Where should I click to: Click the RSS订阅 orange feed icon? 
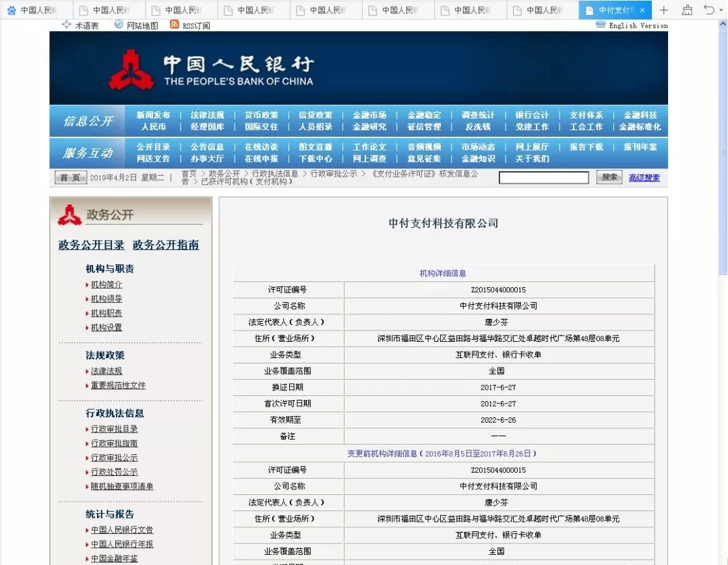(x=174, y=24)
